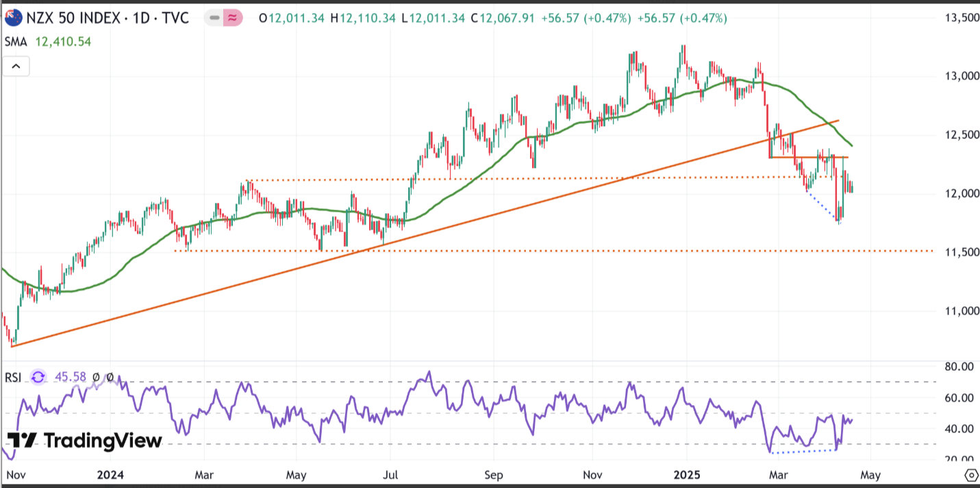Select the RSI indicator legend label
The height and width of the screenshot is (488, 980).
pyautogui.click(x=14, y=377)
